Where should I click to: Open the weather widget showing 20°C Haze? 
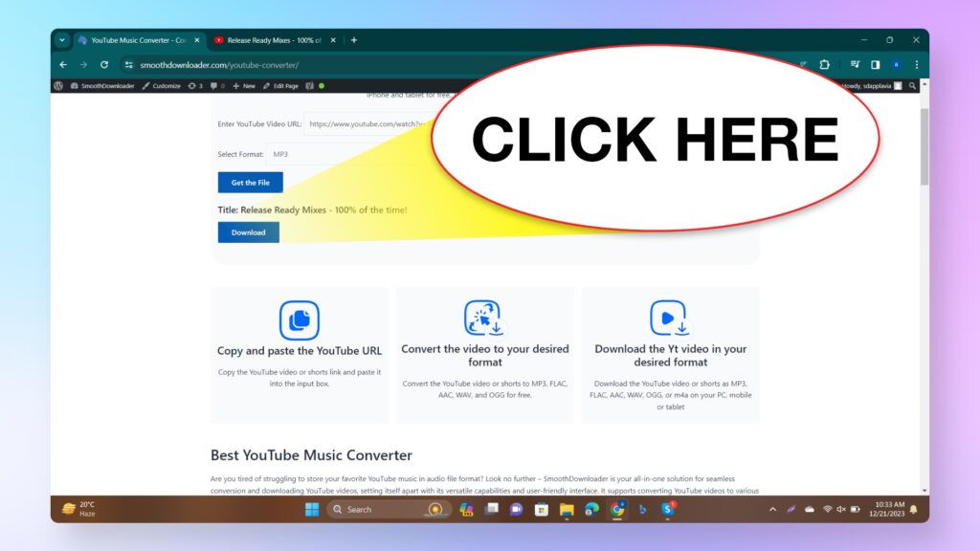pyautogui.click(x=79, y=509)
